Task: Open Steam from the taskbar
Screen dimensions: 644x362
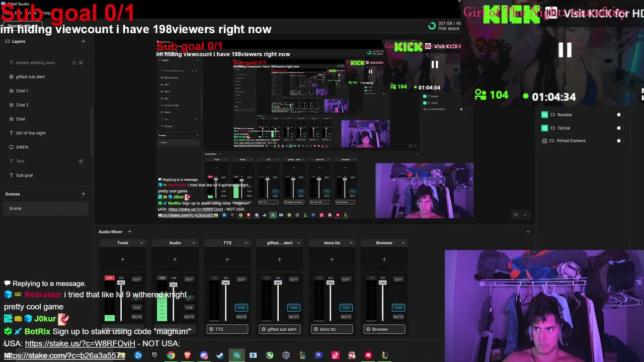Action: 220,355
